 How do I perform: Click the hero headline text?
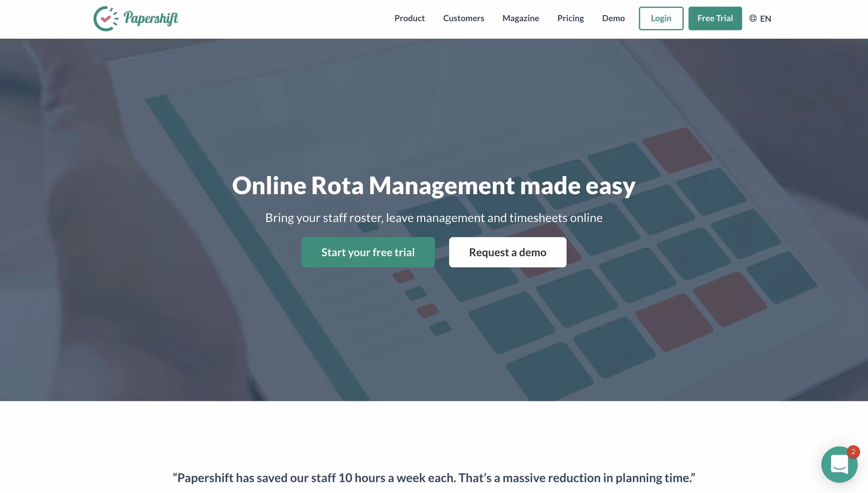point(434,185)
